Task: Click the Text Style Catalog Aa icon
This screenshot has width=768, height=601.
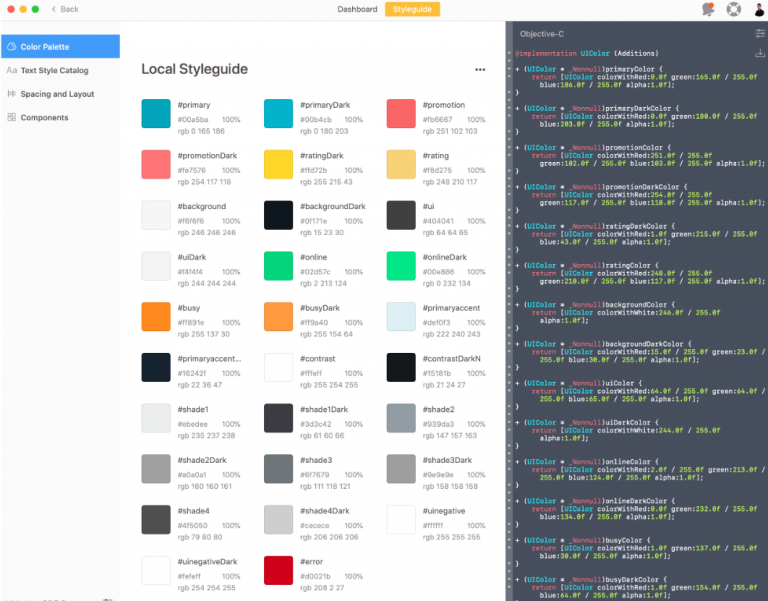Action: click(11, 71)
